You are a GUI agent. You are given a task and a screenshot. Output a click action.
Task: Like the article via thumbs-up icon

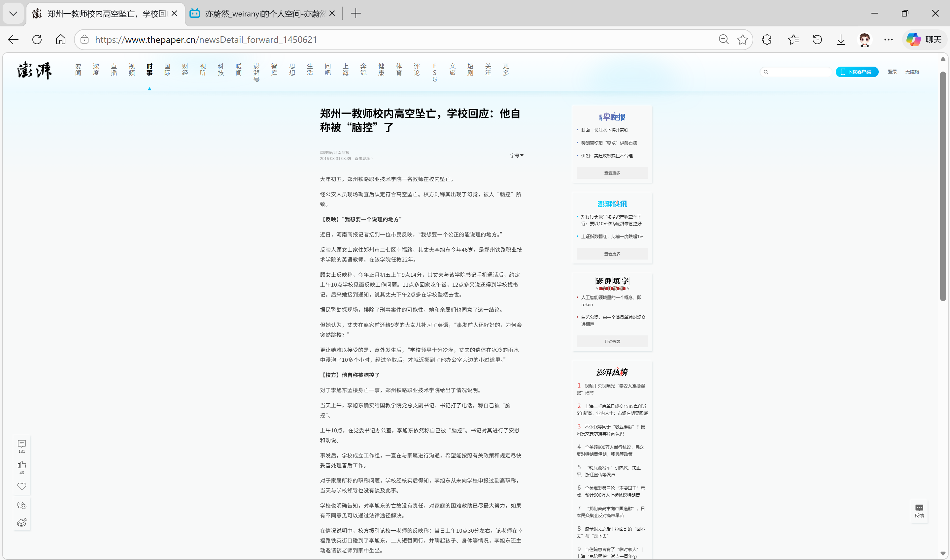tap(21, 465)
